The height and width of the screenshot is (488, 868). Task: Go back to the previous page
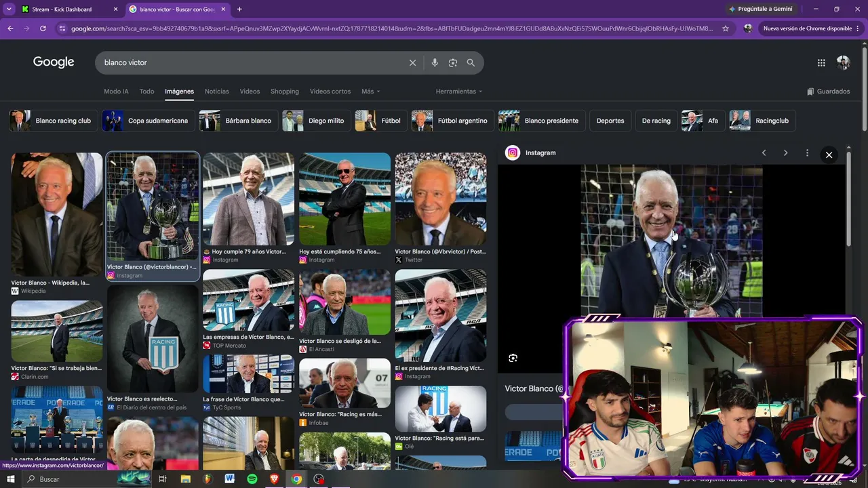pyautogui.click(x=10, y=28)
